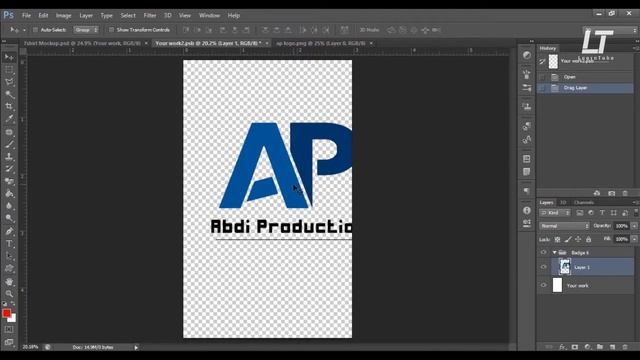This screenshot has width=640, height=360.
Task: Toggle lock image pixels brush icon
Action: click(568, 240)
